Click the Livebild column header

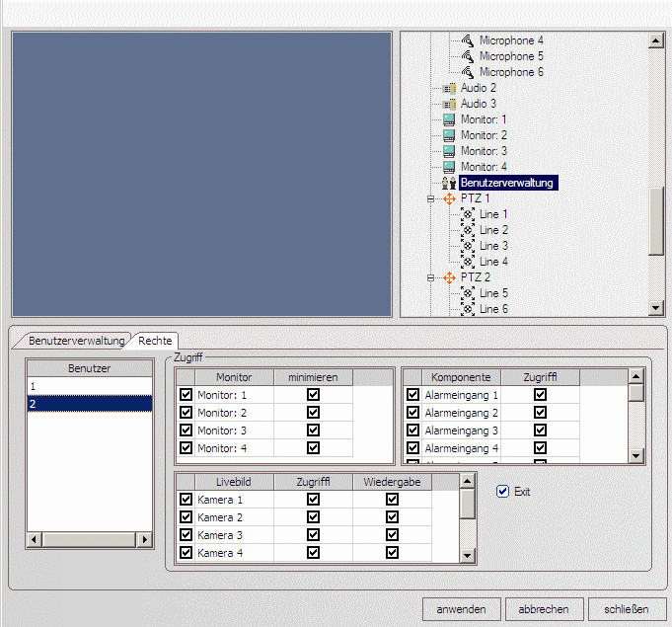pos(234,482)
